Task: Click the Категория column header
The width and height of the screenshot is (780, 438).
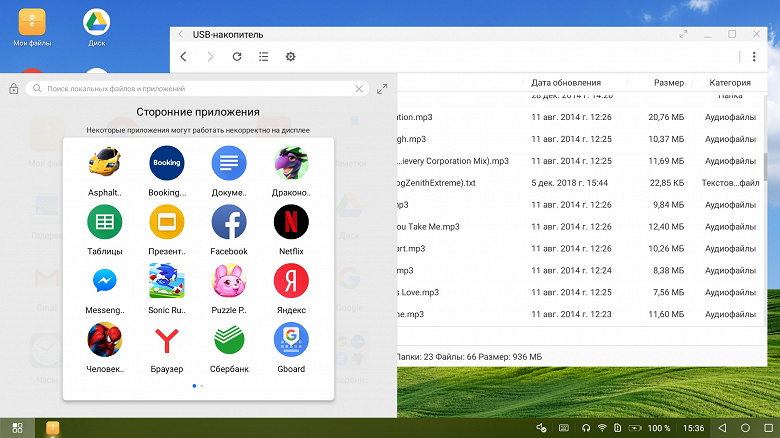Action: click(730, 83)
